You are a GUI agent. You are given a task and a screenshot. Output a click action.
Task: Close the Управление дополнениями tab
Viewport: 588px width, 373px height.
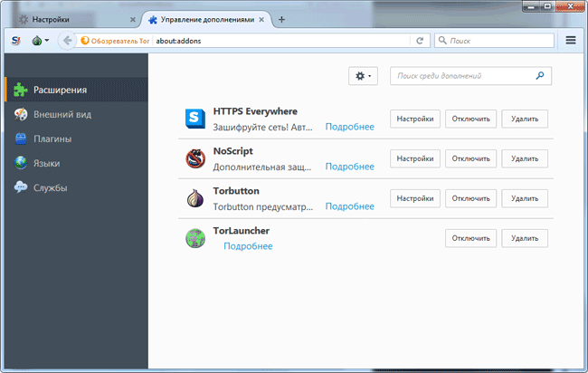click(x=261, y=20)
